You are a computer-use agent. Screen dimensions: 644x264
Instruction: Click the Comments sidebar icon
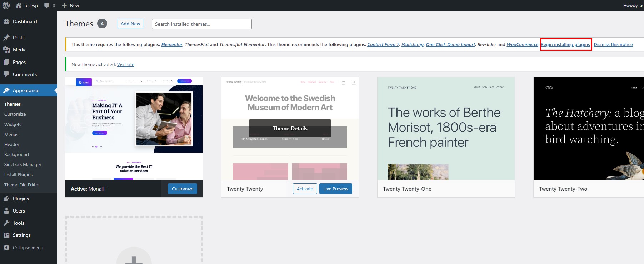point(6,74)
